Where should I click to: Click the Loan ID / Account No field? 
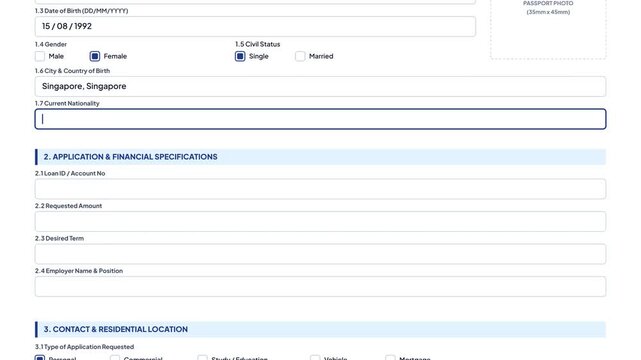click(320, 189)
